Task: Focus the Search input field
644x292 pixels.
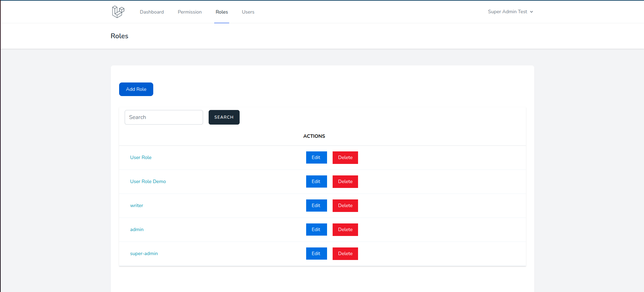Action: pyautogui.click(x=164, y=117)
